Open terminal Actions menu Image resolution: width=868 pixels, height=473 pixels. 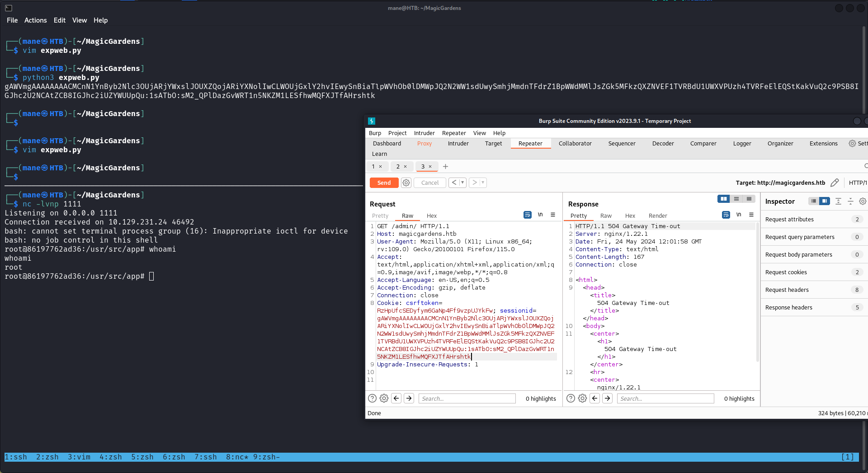pos(35,20)
